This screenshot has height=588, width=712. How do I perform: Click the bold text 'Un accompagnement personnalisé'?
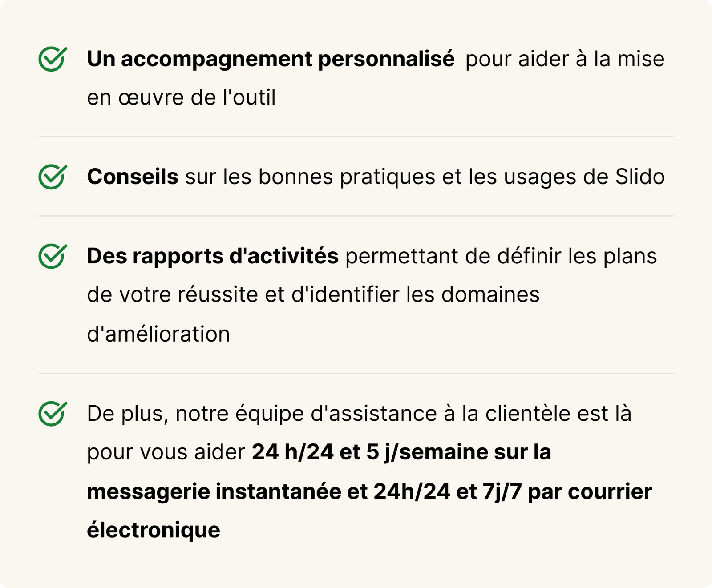pos(271,59)
